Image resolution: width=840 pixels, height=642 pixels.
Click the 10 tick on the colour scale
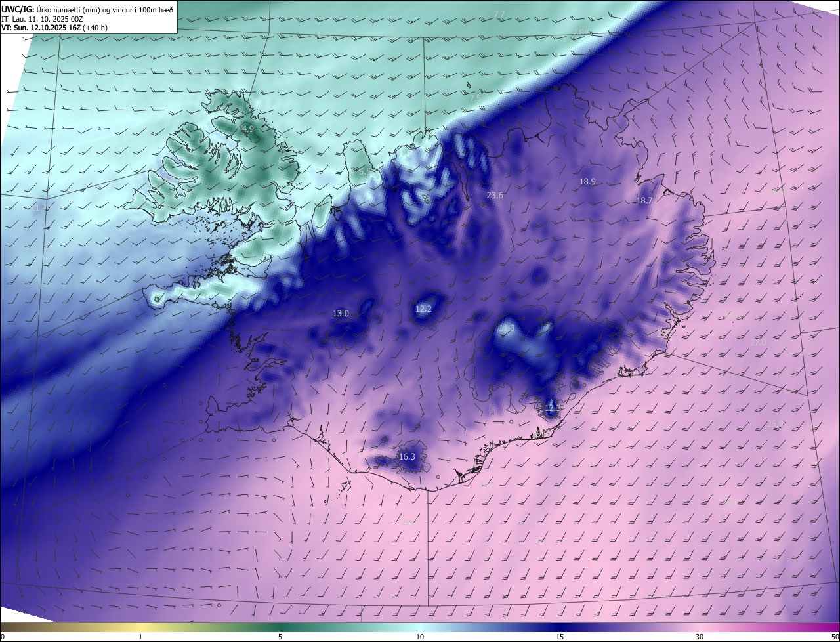[x=420, y=637]
